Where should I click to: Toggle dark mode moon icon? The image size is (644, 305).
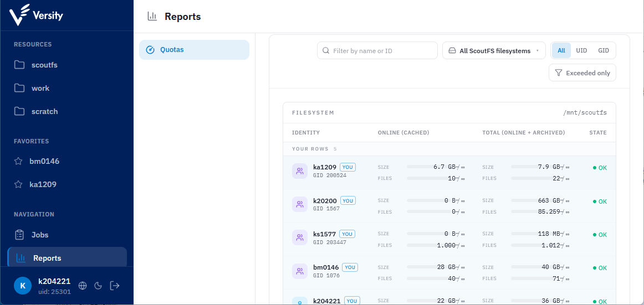[x=98, y=286]
